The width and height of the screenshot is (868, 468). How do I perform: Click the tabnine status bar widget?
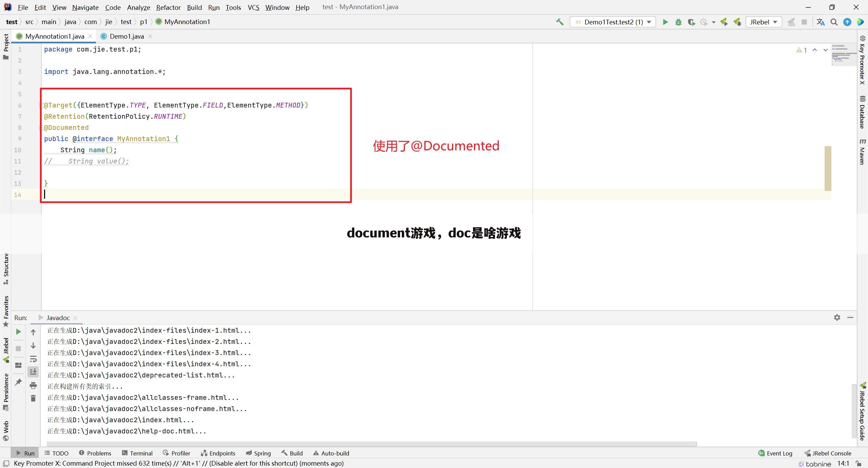(x=815, y=464)
